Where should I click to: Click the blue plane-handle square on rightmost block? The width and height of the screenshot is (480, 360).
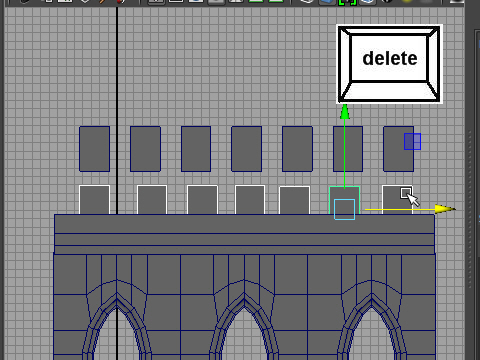coord(412,141)
